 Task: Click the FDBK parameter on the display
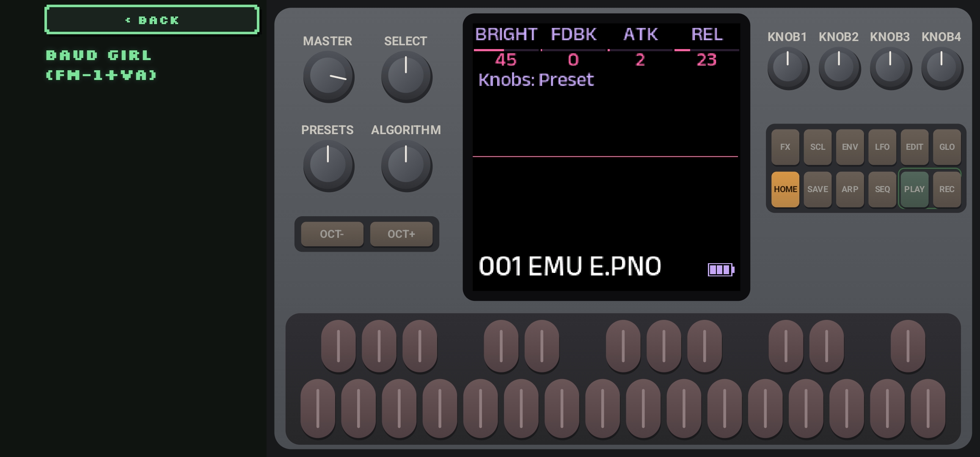573,34
